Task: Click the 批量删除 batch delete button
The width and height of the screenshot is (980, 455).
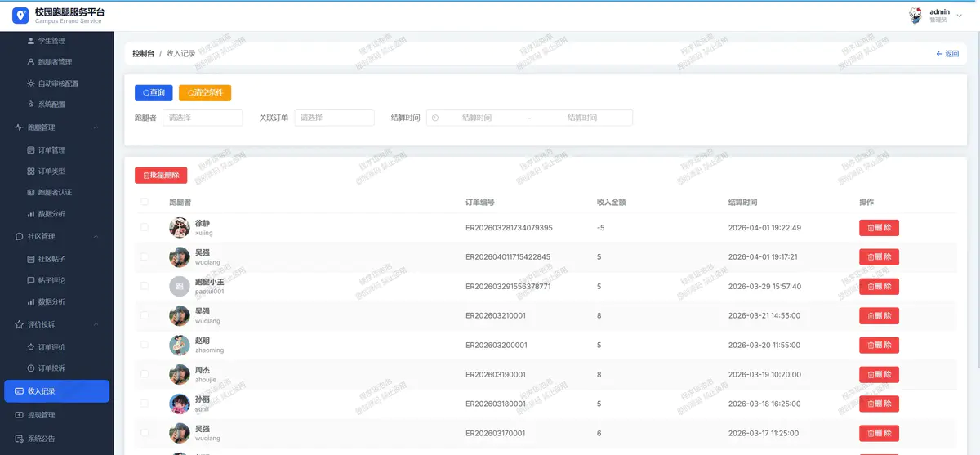Action: (x=161, y=176)
